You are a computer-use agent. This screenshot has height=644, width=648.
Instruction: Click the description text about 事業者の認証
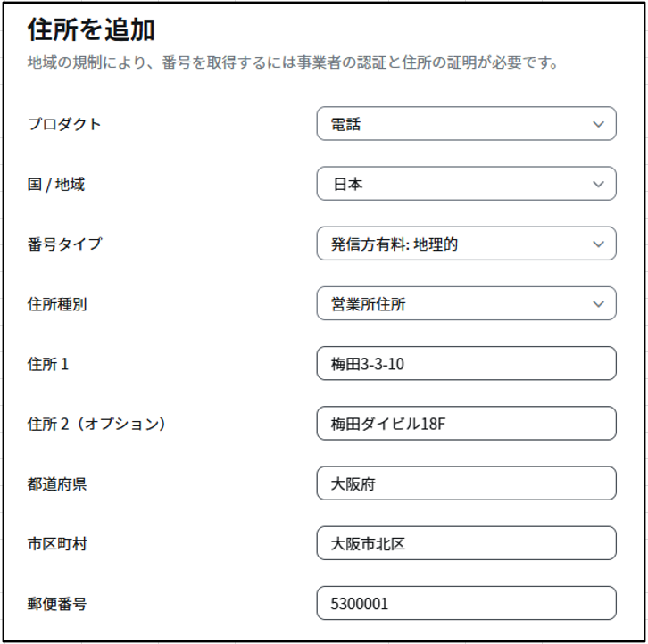293,62
